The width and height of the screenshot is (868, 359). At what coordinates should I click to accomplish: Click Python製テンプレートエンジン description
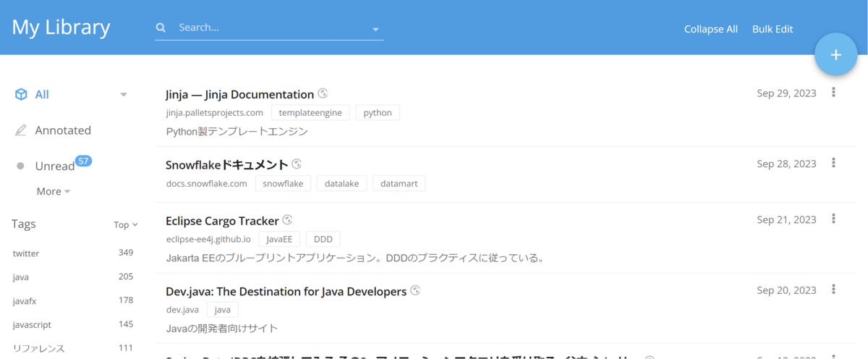coord(237,132)
